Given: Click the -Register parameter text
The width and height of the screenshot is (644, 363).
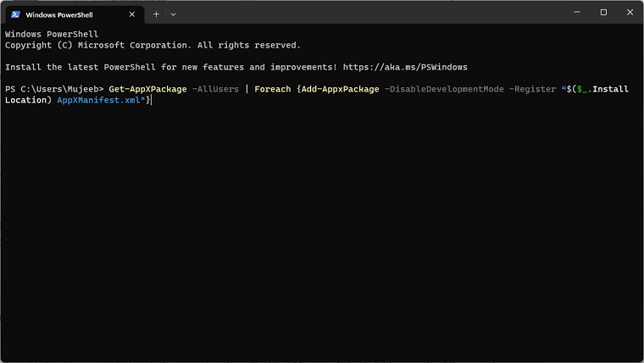Looking at the screenshot, I should coord(532,89).
